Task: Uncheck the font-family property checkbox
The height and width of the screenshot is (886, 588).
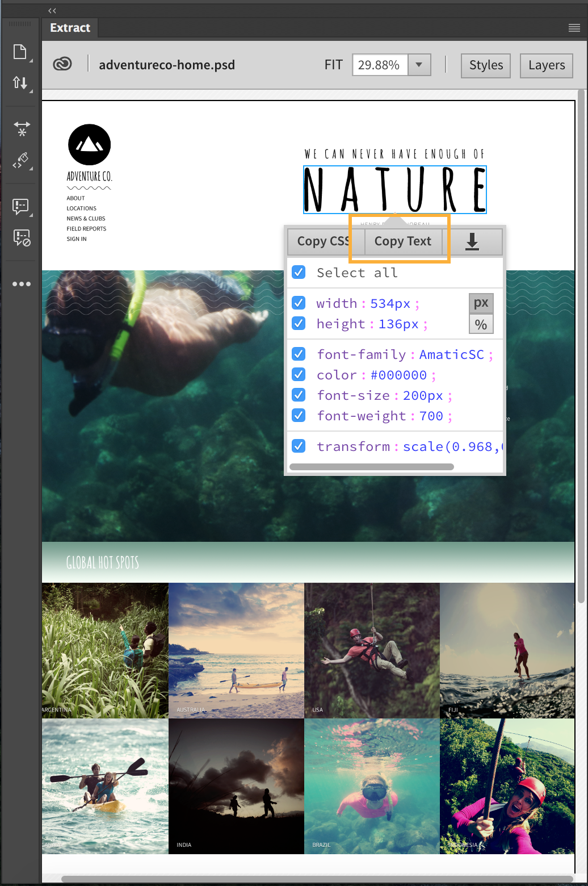Action: [298, 354]
